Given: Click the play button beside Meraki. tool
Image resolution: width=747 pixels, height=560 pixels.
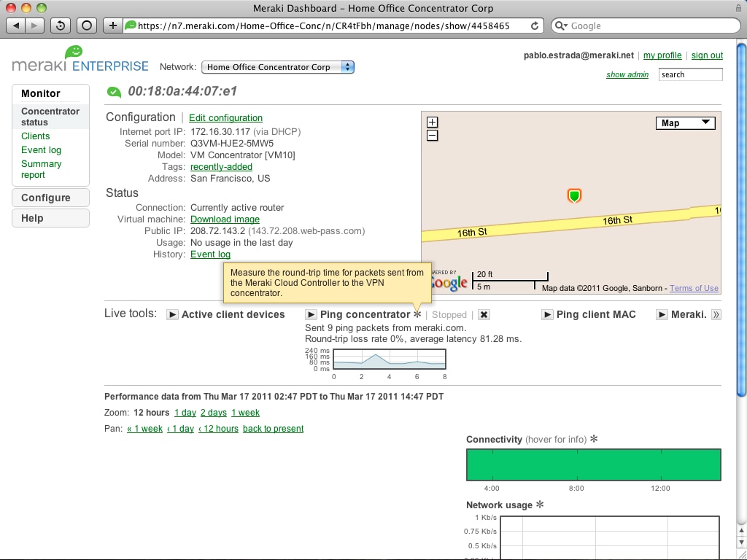Looking at the screenshot, I should pyautogui.click(x=662, y=315).
